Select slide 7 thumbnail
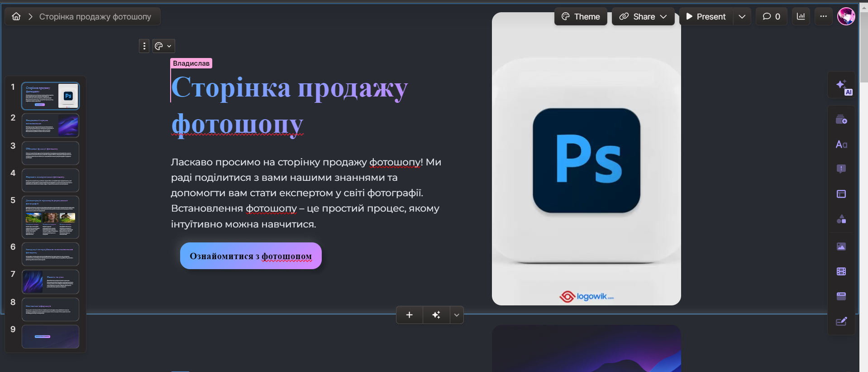Screen dimensions: 868x372 (50, 281)
